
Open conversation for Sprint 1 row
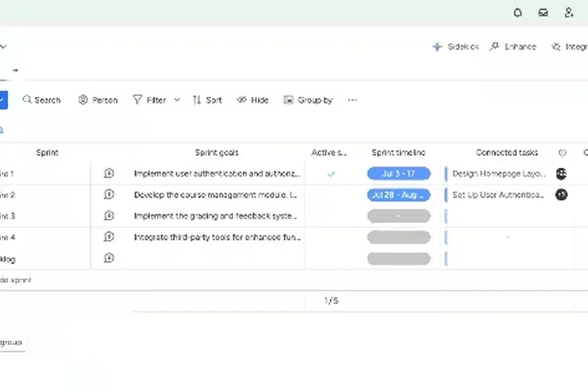(109, 174)
